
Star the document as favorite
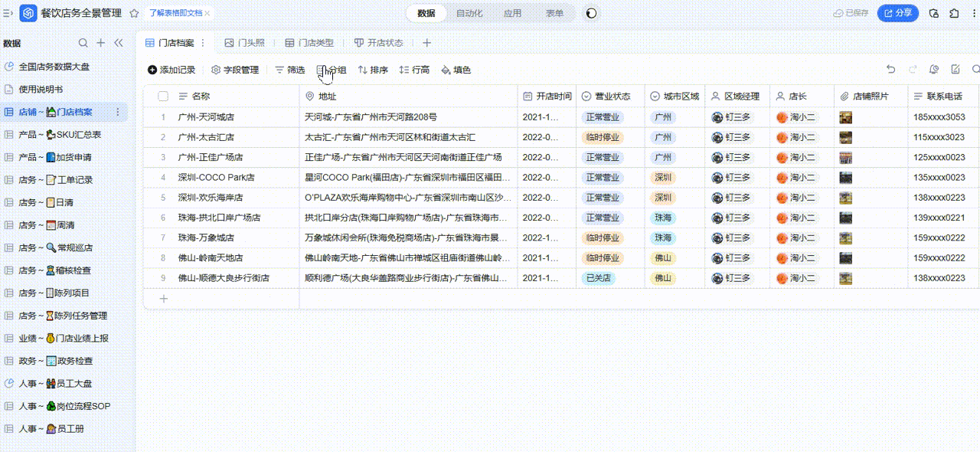(x=135, y=13)
